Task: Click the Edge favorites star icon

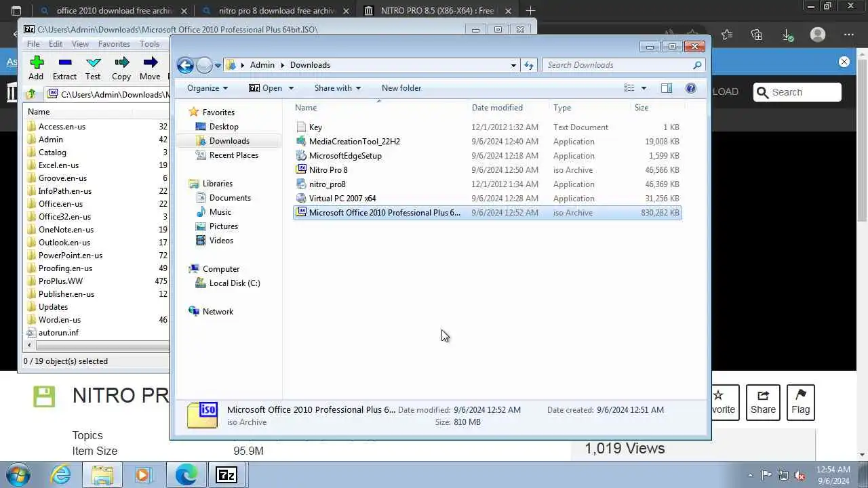Action: (727, 35)
